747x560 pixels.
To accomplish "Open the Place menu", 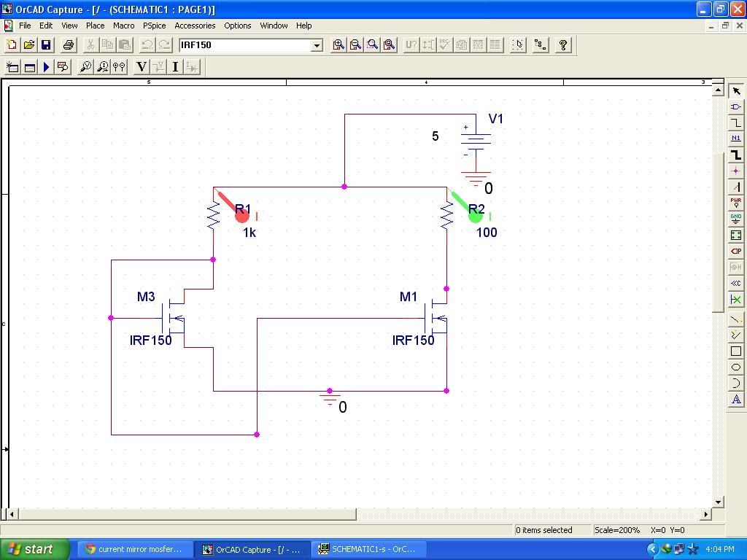I will (x=95, y=26).
